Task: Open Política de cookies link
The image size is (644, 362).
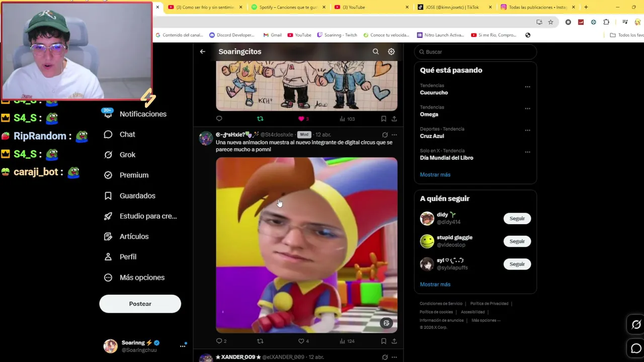Action: click(436, 312)
